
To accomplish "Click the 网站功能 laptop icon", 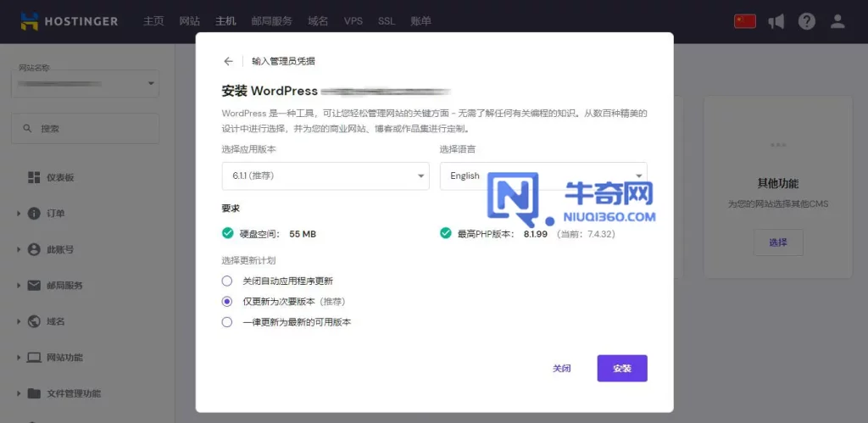I will (34, 357).
